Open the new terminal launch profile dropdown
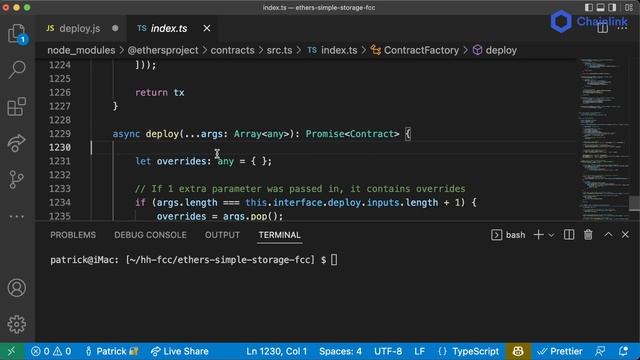Image resolution: width=640 pixels, height=360 pixels. (x=551, y=235)
